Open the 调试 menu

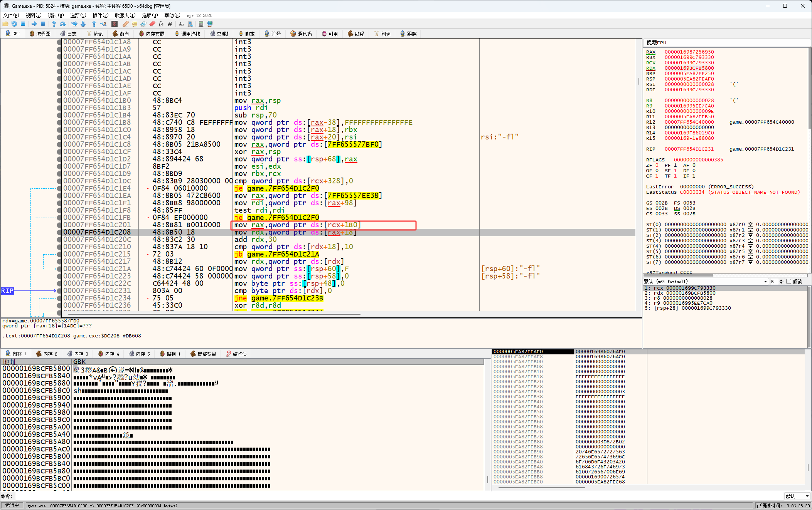(56, 15)
